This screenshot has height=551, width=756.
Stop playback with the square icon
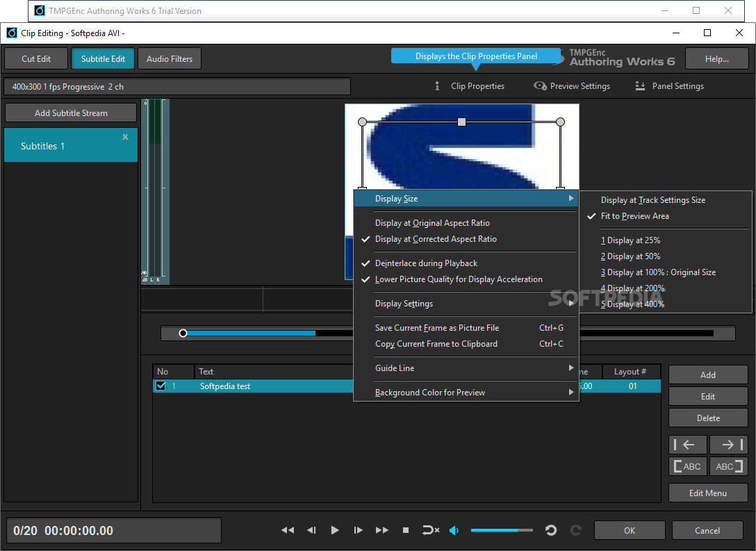pos(406,530)
